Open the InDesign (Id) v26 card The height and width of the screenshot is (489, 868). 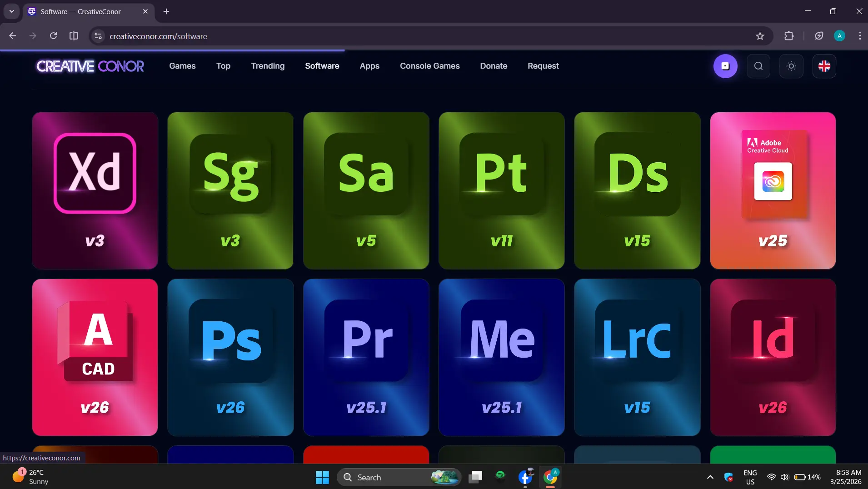[x=773, y=357]
